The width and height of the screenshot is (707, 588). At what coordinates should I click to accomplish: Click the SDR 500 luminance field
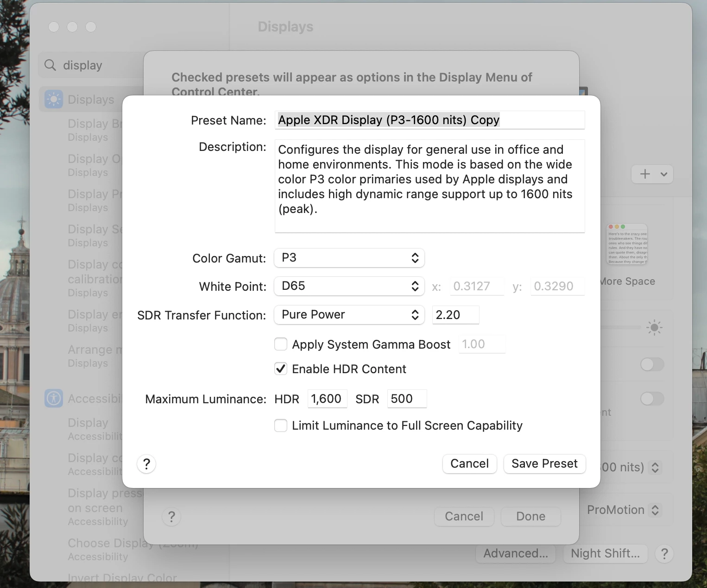(x=407, y=399)
